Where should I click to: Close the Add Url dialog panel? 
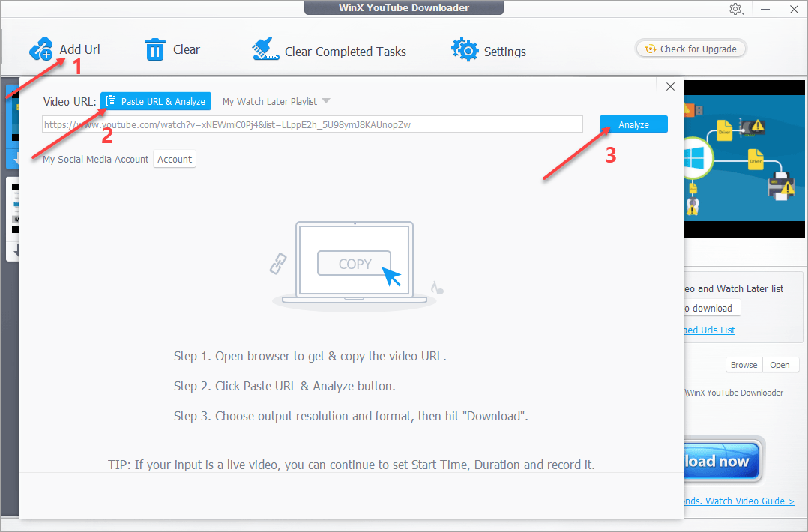670,86
